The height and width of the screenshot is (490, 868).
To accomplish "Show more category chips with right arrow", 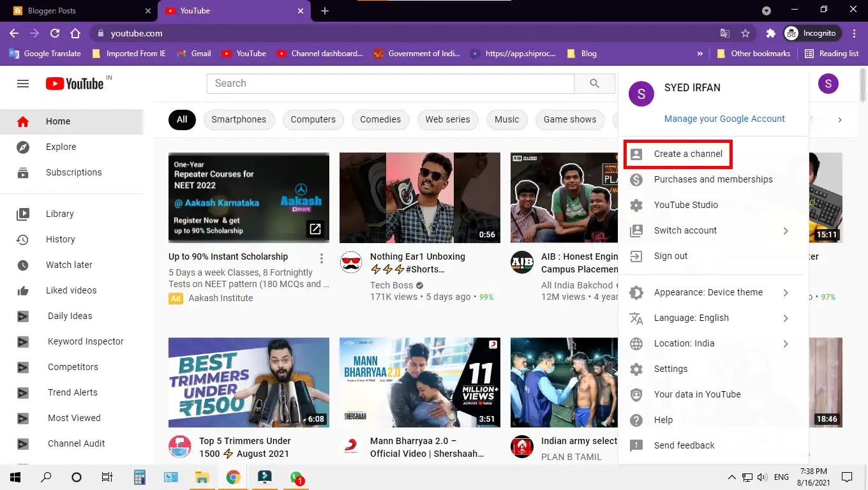I will click(x=840, y=120).
